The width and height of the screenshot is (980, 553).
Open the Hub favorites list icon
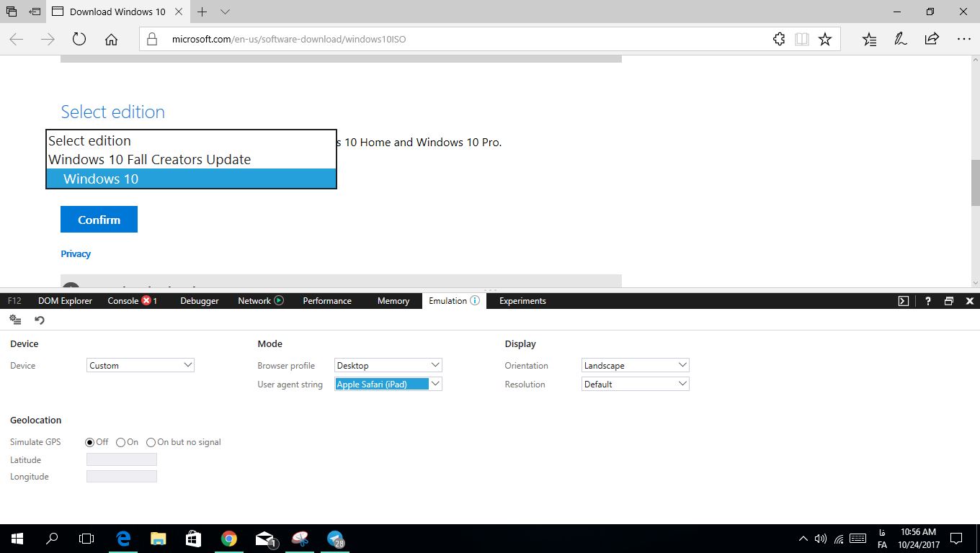pyautogui.click(x=870, y=39)
